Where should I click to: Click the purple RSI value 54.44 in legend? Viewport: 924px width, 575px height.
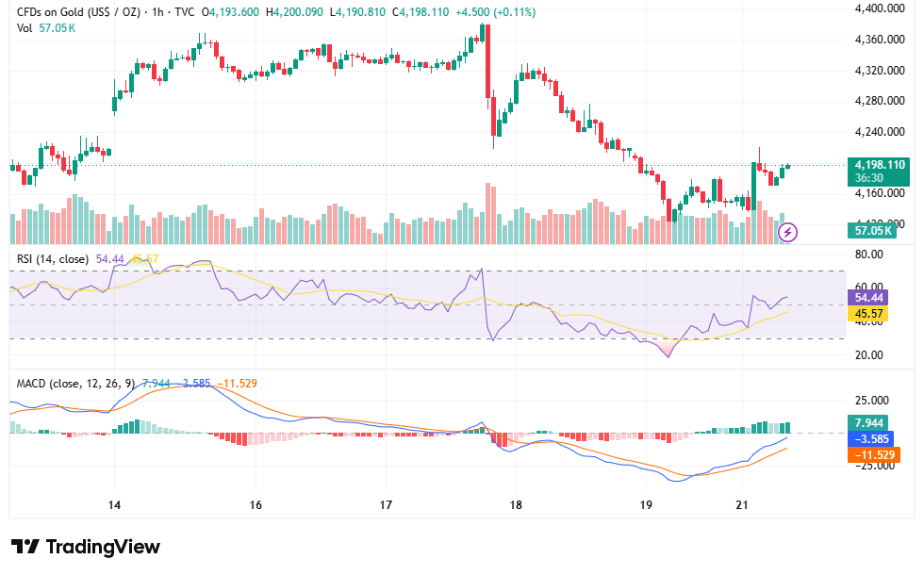point(109,259)
